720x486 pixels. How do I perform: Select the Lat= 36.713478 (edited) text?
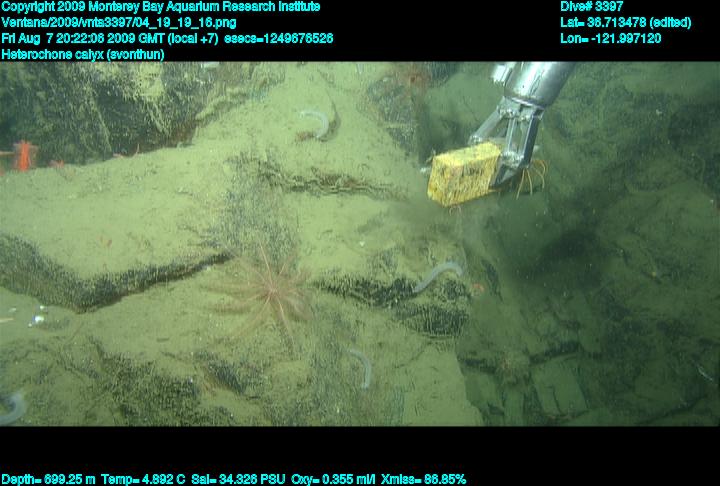(x=625, y=23)
